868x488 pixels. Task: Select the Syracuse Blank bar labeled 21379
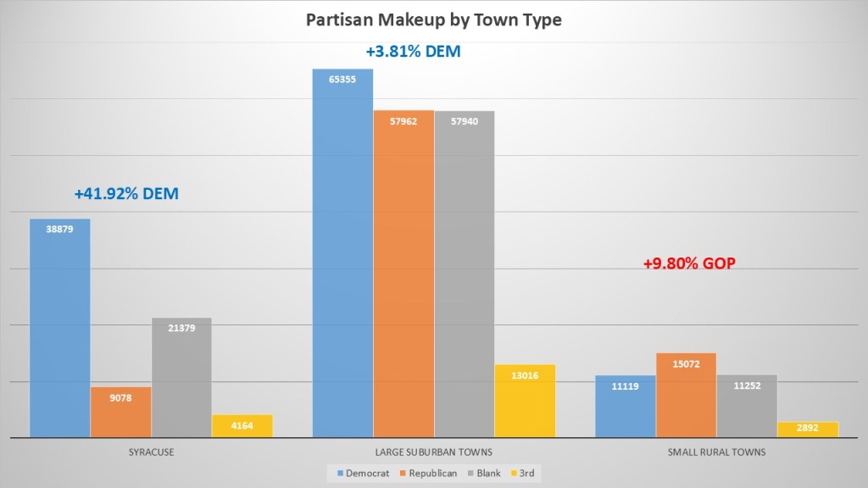tap(181, 377)
